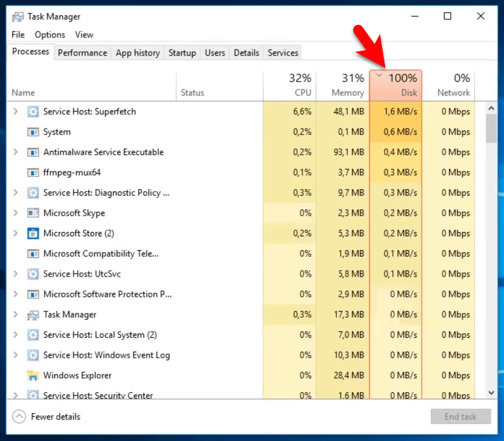Select the System process name
Screen dimensions: 504x441
pos(57,132)
